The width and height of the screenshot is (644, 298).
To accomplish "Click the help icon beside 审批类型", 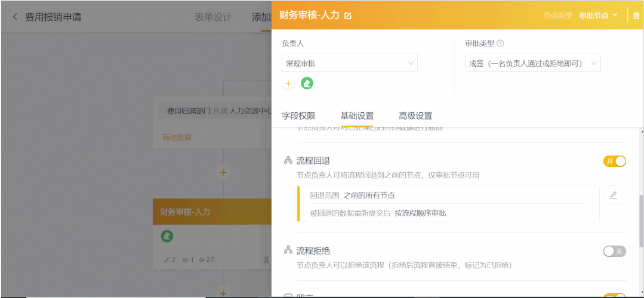I will 500,44.
